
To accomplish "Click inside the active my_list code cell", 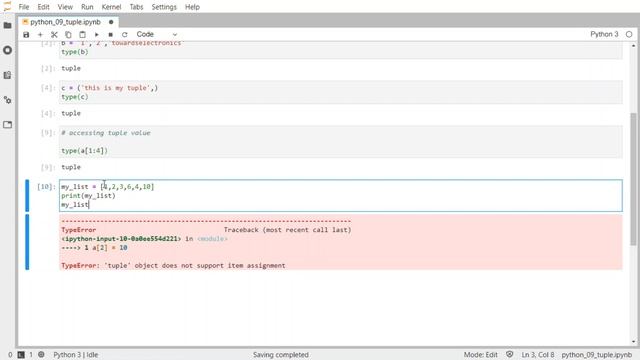I will pyautogui.click(x=341, y=196).
